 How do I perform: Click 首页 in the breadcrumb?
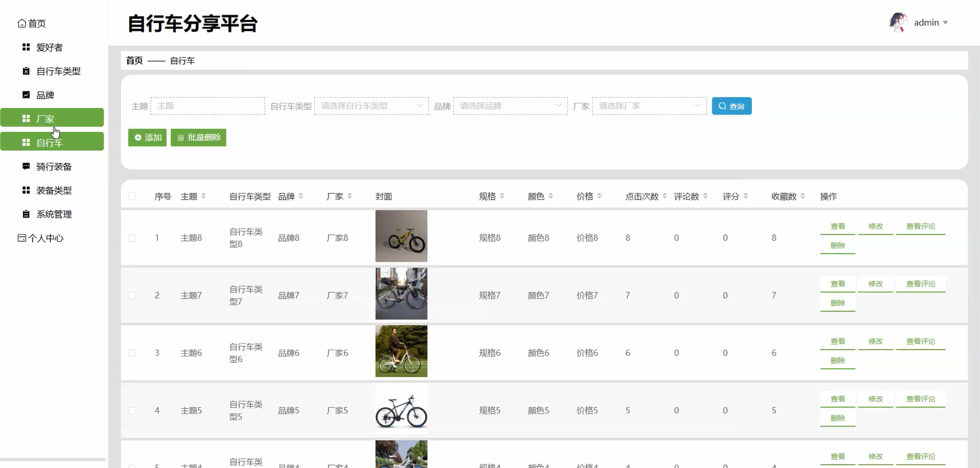[x=134, y=60]
